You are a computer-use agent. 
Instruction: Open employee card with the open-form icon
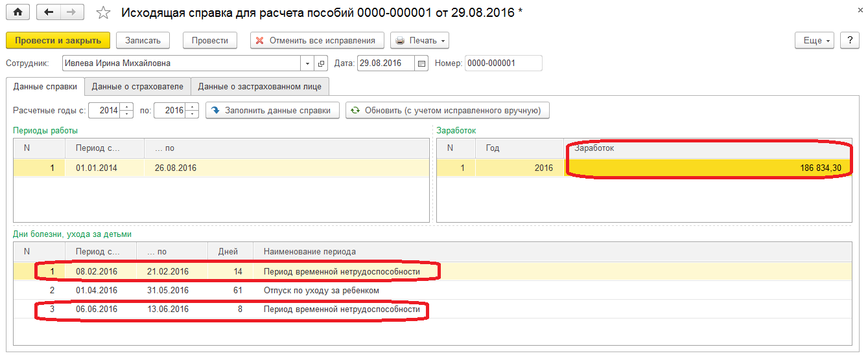coord(321,63)
